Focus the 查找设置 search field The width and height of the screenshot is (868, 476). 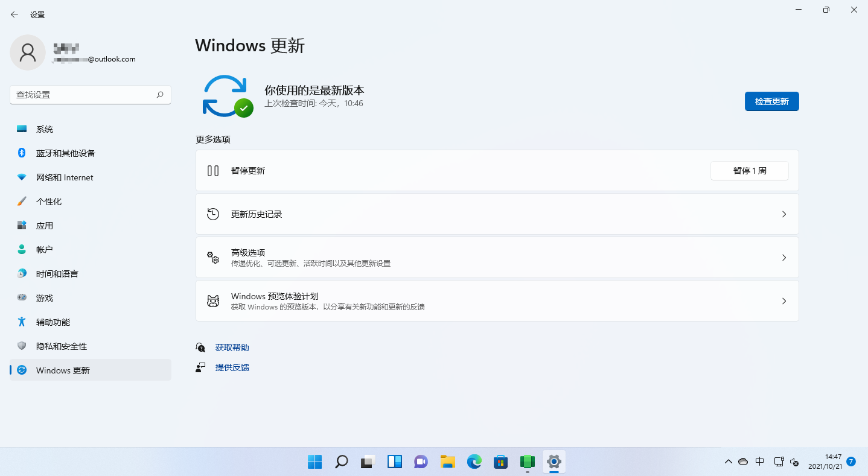[91, 95]
